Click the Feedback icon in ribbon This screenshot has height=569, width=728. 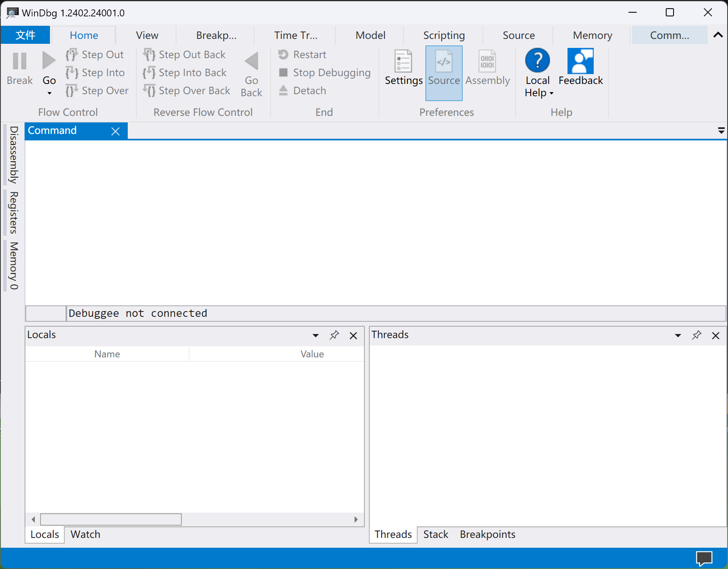580,61
